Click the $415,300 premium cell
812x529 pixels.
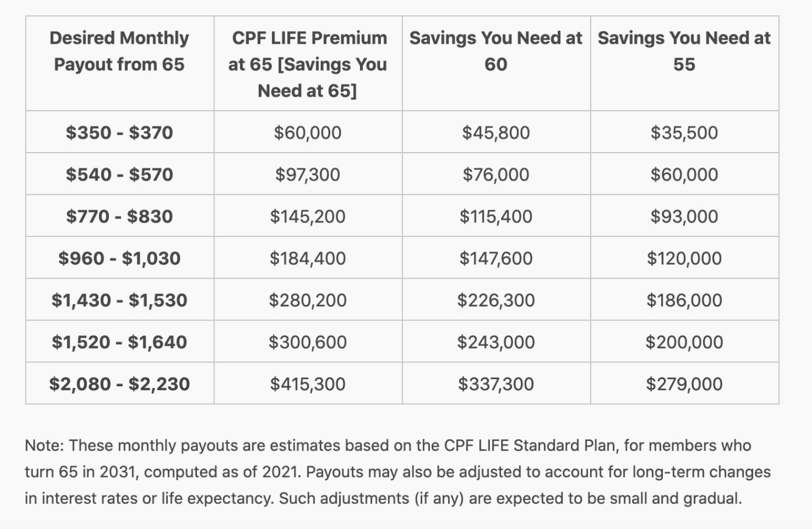[308, 384]
